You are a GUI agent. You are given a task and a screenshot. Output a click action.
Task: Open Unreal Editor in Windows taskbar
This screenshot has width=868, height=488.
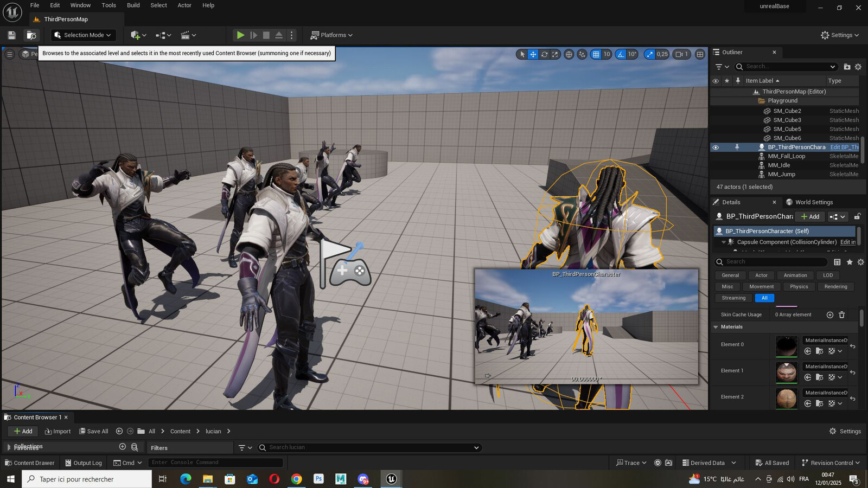pos(391,479)
